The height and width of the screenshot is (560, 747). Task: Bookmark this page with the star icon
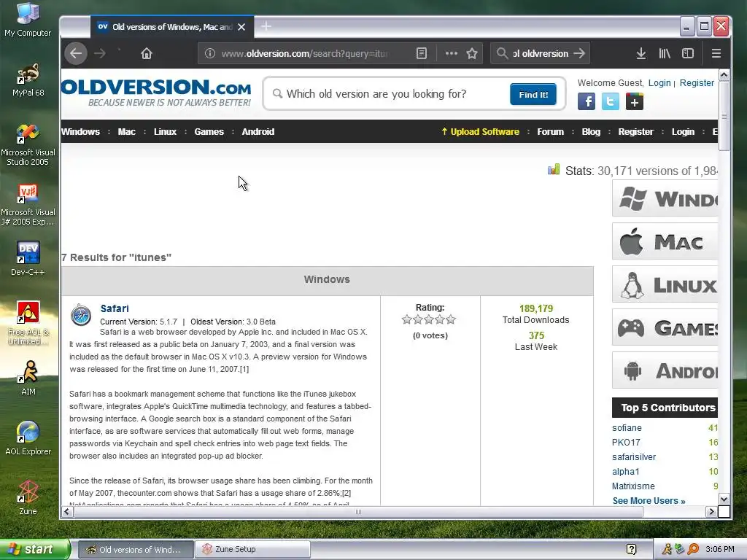pos(472,53)
